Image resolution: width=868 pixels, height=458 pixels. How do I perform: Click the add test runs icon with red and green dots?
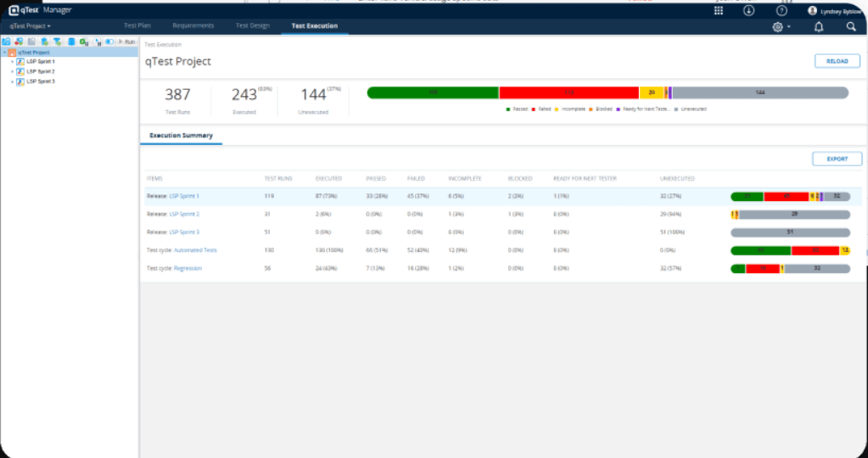(19, 42)
